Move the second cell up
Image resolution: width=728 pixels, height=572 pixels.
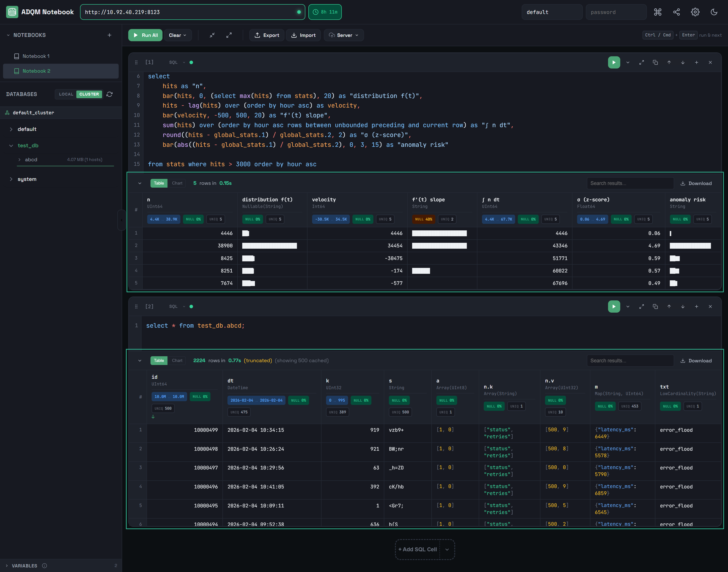pyautogui.click(x=669, y=307)
